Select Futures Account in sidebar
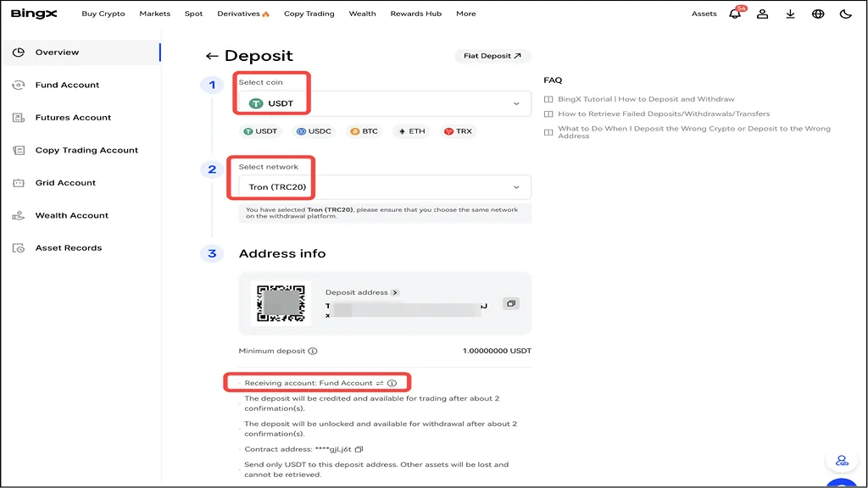Viewport: 868px width, 488px height. (73, 118)
